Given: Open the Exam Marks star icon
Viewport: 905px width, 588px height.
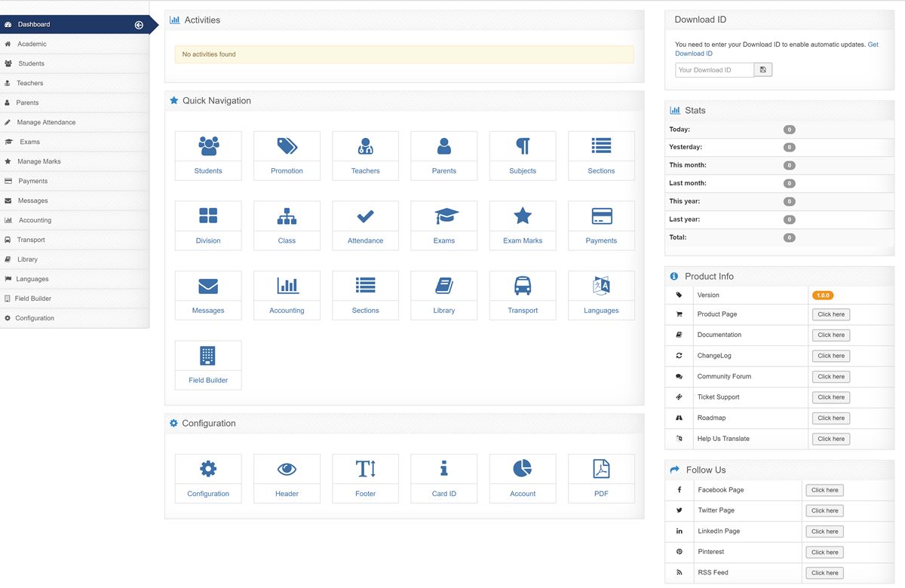Looking at the screenshot, I should click(x=523, y=216).
